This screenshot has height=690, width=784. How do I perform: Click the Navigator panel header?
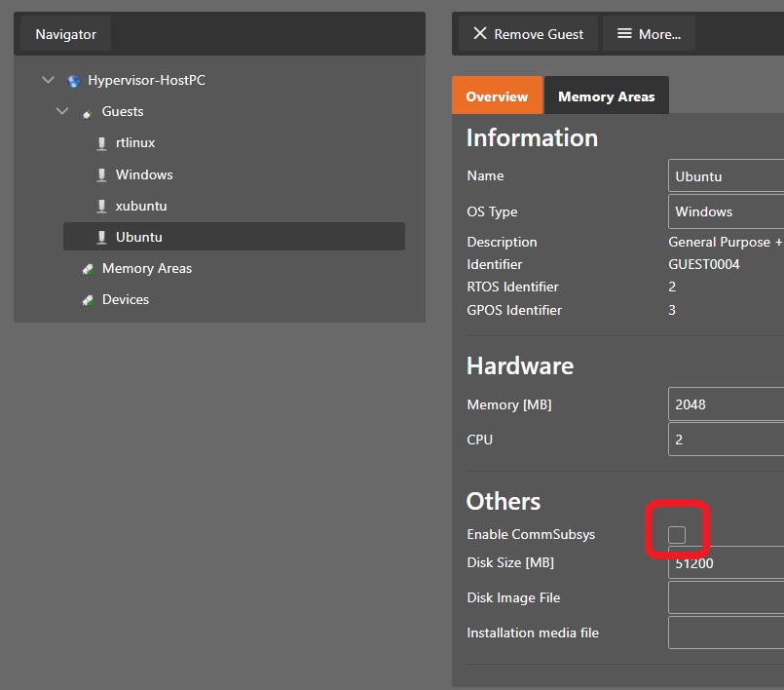tap(66, 34)
